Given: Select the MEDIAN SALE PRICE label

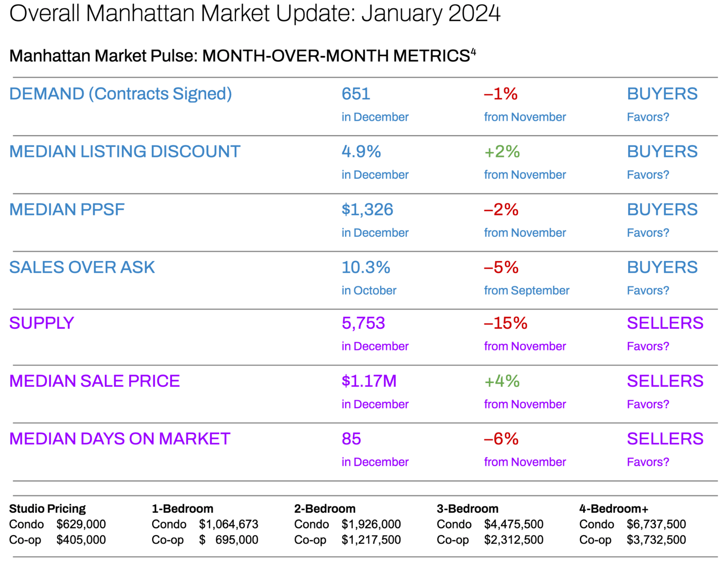Looking at the screenshot, I should (x=94, y=381).
